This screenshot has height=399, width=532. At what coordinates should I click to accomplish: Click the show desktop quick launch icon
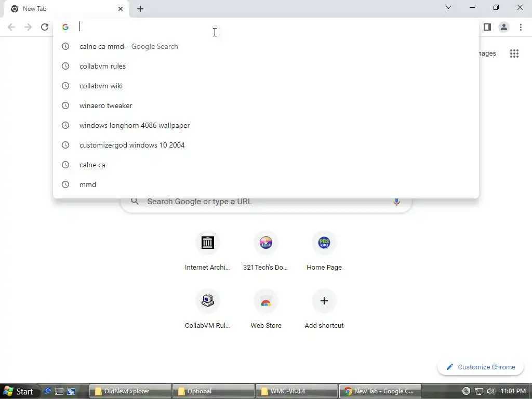[x=59, y=392]
